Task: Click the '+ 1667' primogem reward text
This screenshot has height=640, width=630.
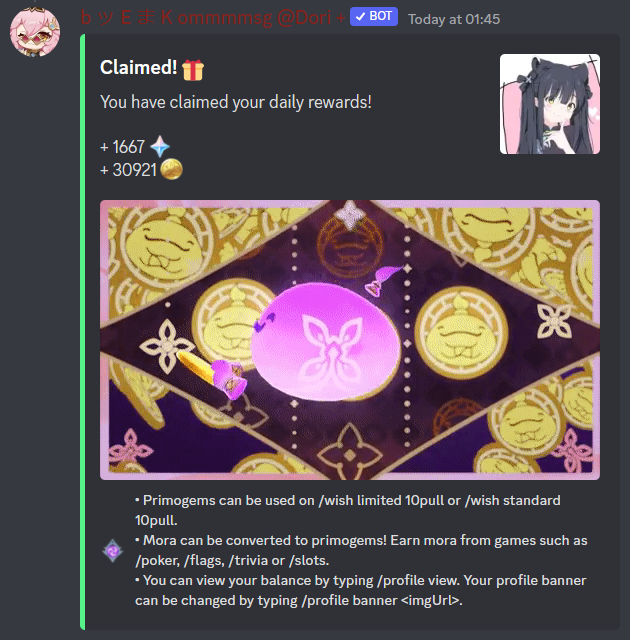Action: click(122, 147)
